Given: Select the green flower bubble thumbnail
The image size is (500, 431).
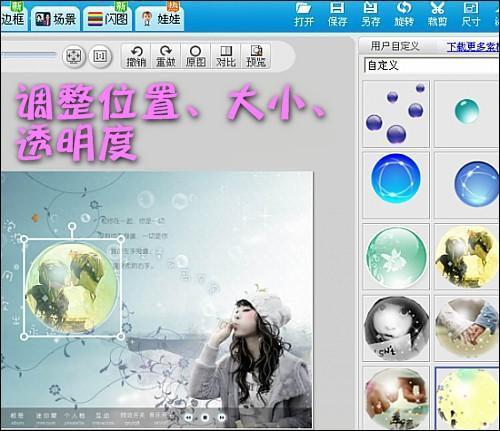Looking at the screenshot, I should coord(396,257).
